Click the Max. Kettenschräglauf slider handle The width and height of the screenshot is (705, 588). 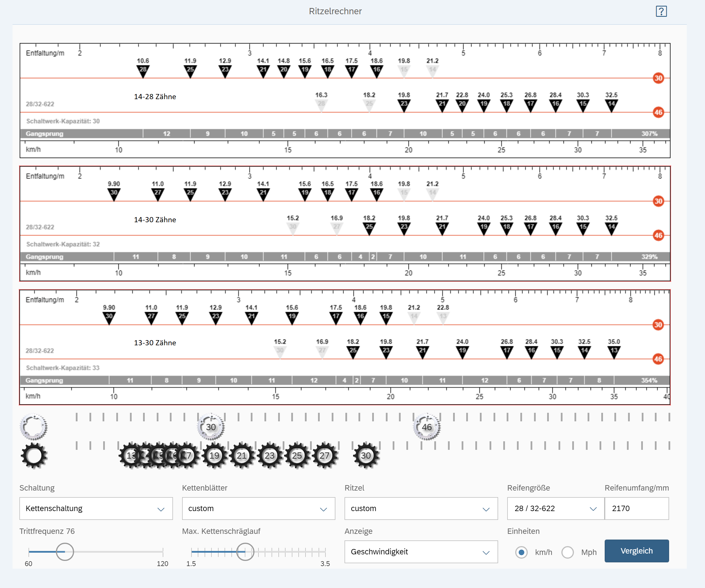pos(245,552)
